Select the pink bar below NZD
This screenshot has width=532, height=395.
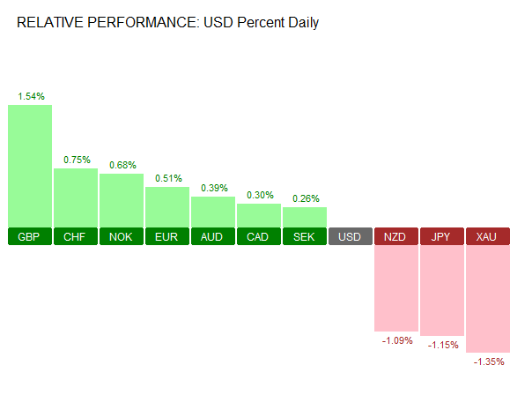pyautogui.click(x=396, y=288)
